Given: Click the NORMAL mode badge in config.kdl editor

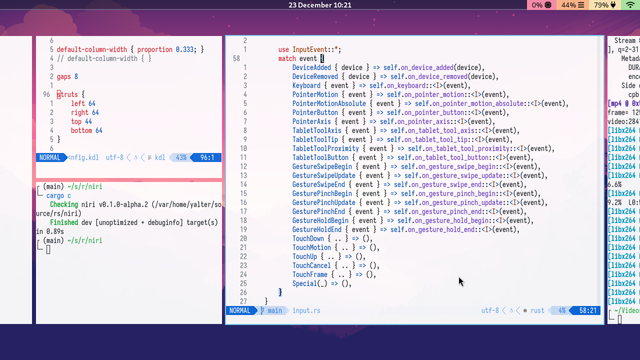Looking at the screenshot, I should pyautogui.click(x=50, y=158).
